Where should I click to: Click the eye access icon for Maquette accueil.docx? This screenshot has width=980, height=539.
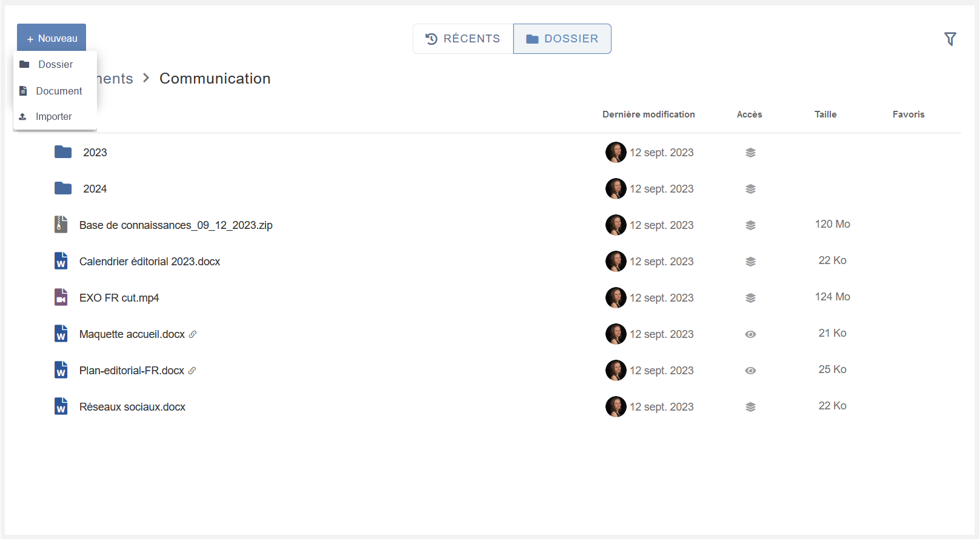pos(750,334)
